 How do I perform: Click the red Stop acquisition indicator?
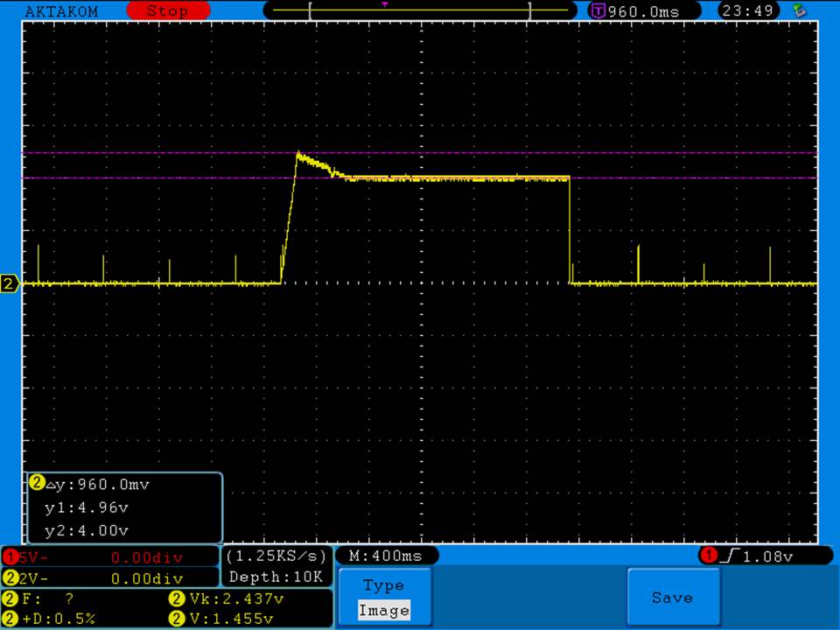tap(168, 11)
